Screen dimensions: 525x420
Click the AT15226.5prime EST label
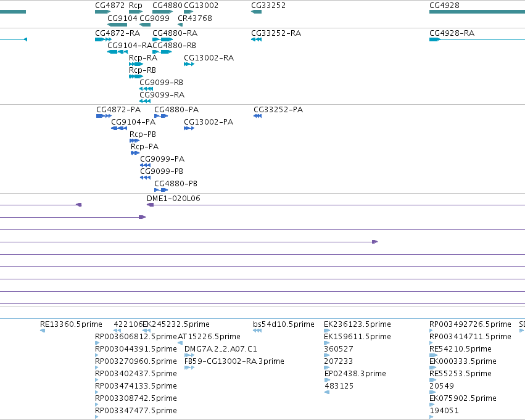tap(209, 337)
